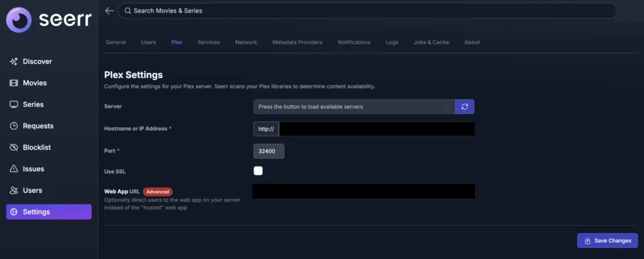Viewport: 644px width, 259px height.
Task: Open the Notifications tab
Action: click(354, 42)
